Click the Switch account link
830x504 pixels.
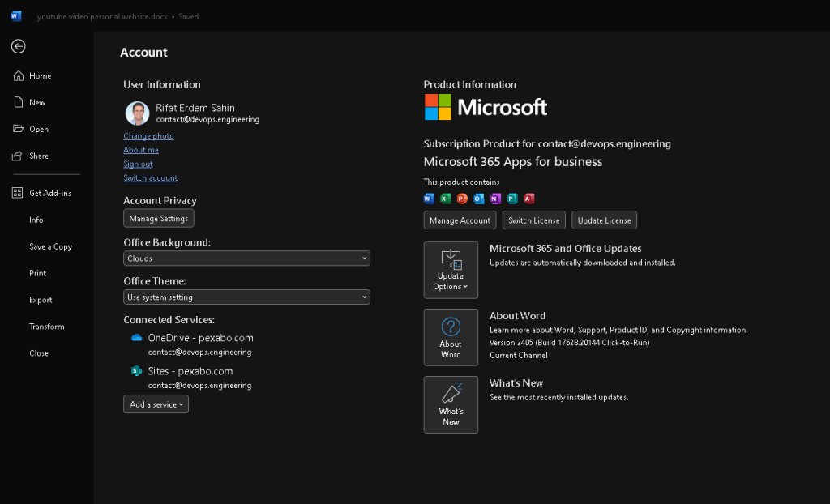click(150, 178)
